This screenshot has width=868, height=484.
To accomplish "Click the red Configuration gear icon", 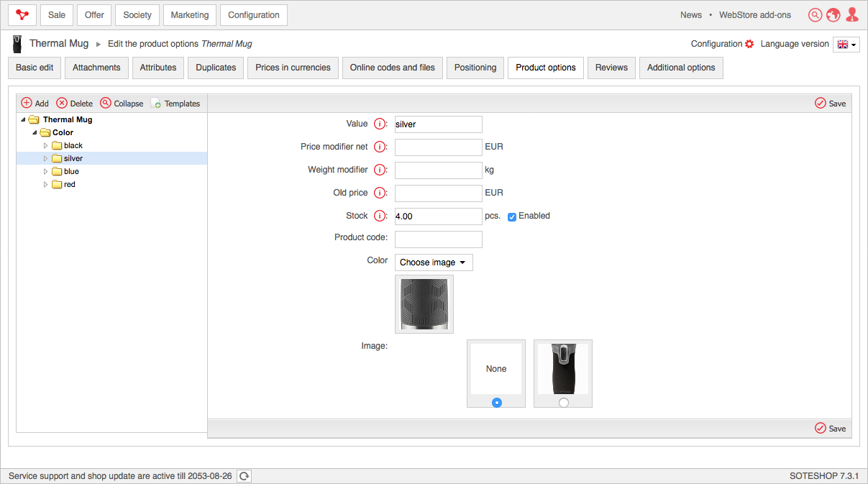I will click(749, 44).
